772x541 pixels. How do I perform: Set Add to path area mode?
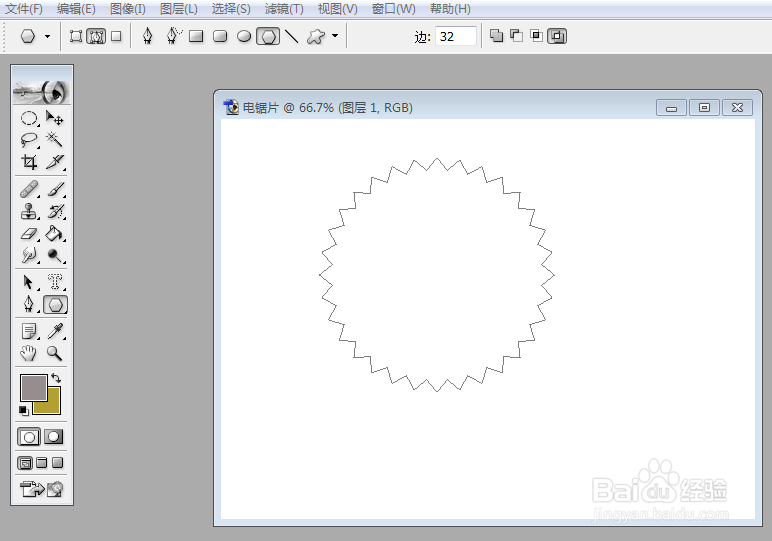click(x=496, y=35)
